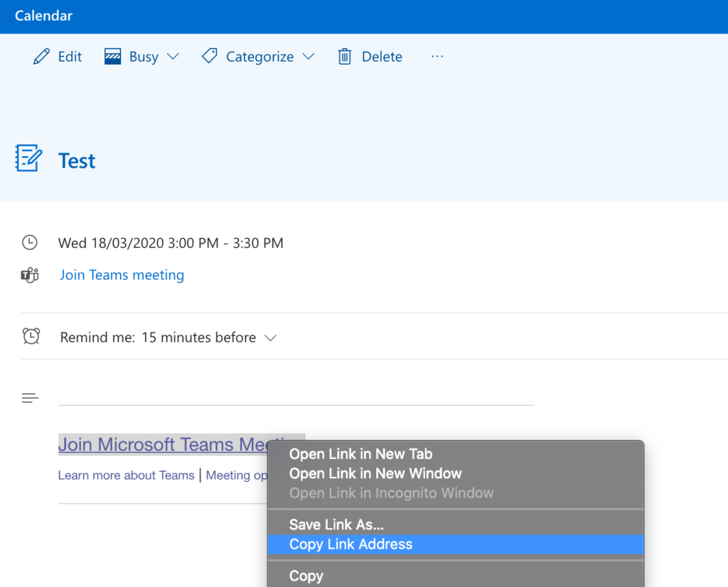Expand the Categorize dropdown arrow

pos(309,57)
